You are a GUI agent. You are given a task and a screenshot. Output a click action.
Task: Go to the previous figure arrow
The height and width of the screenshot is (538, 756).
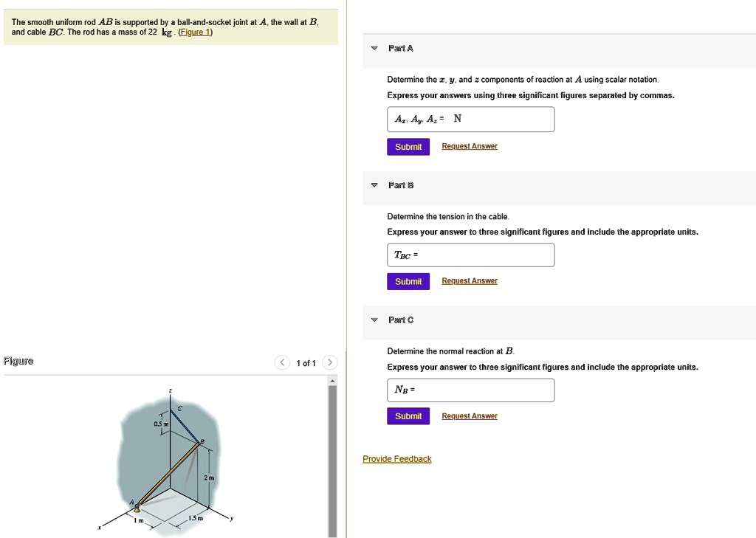point(282,362)
